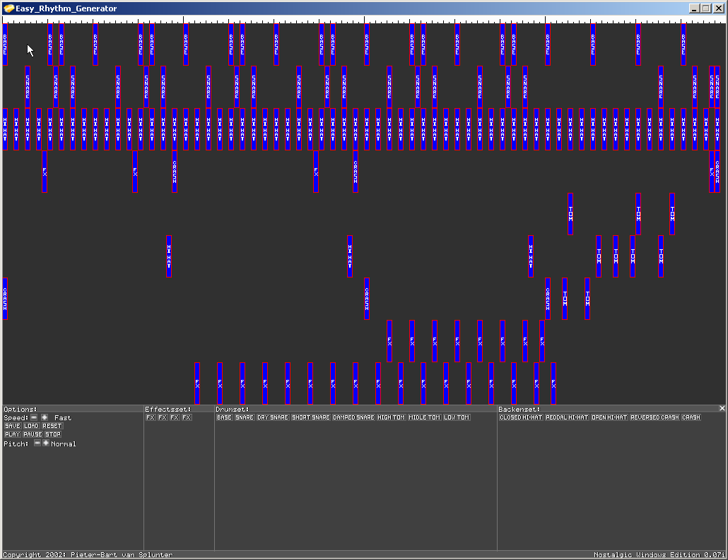The width and height of the screenshot is (728, 560).
Task: Raise pitch with the plus button
Action: tap(47, 443)
